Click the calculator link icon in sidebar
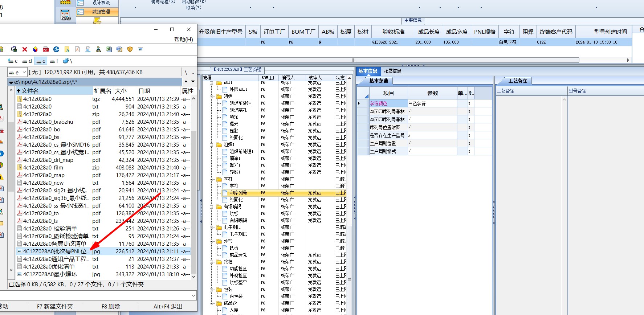This screenshot has height=315, width=644. point(66,15)
